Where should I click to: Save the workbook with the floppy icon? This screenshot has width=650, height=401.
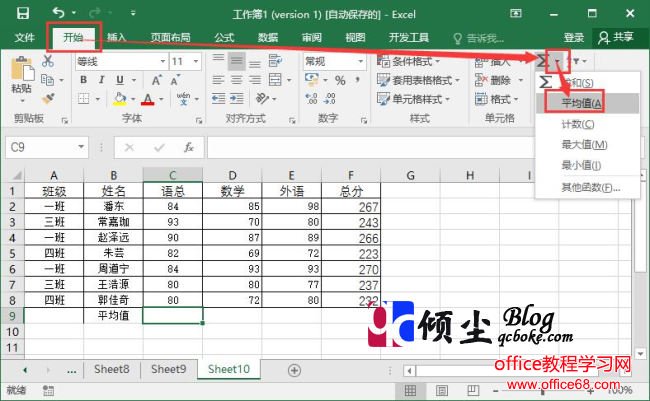pos(23,14)
